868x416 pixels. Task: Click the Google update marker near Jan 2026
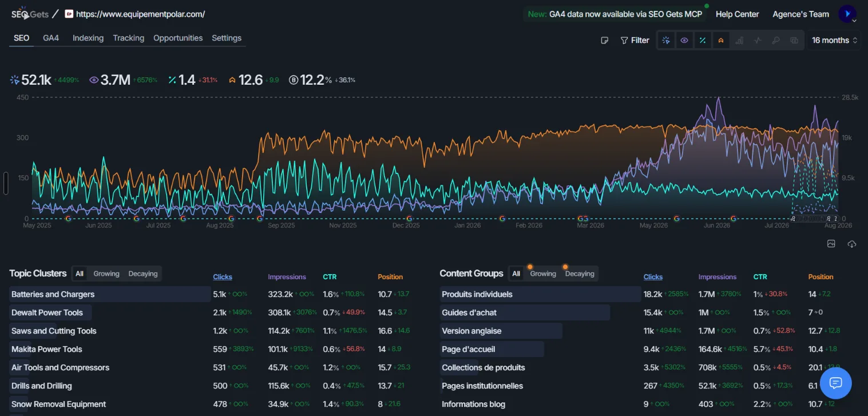point(502,219)
